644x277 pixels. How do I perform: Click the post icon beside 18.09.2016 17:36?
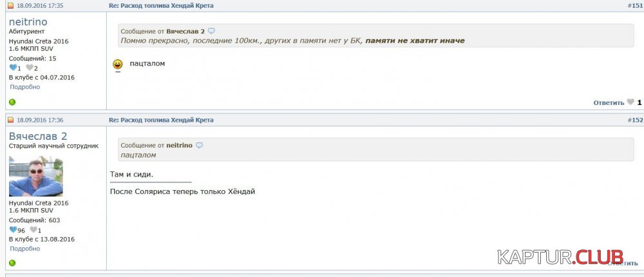(x=10, y=120)
